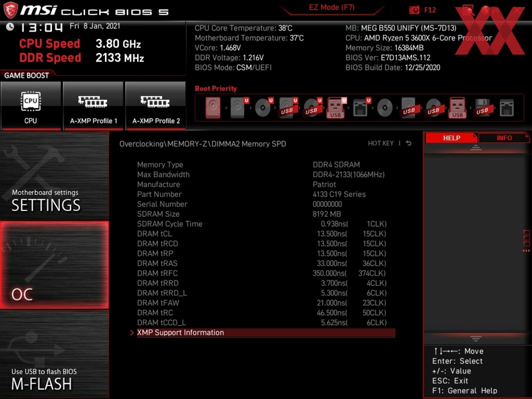The height and width of the screenshot is (399, 532).
Task: Select the last network boot device icon
Action: coord(507,108)
